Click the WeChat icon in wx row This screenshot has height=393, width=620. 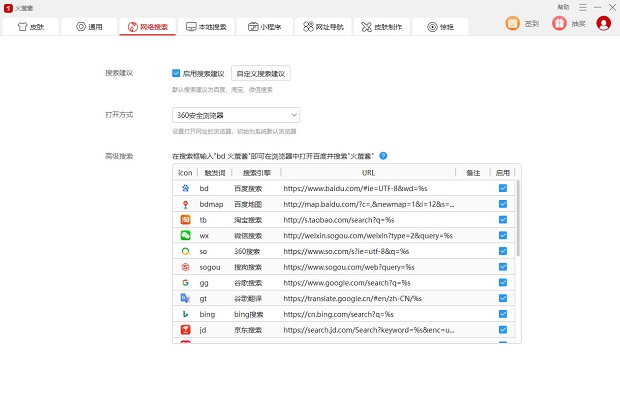click(x=185, y=236)
